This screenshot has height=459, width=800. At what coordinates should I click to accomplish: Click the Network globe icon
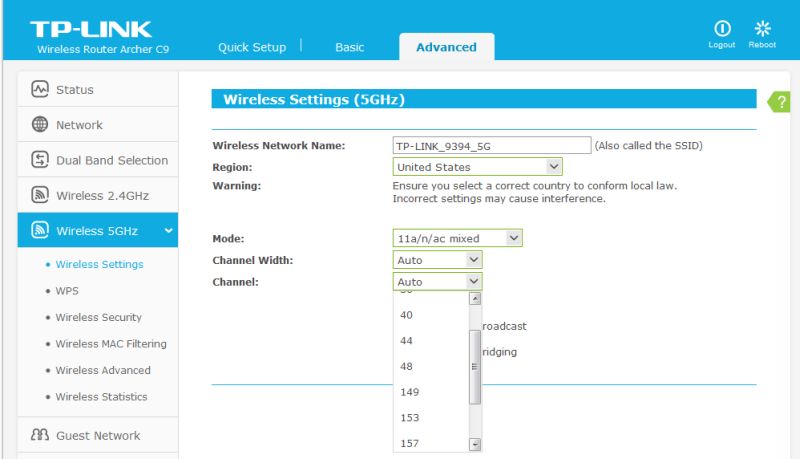pos(40,125)
